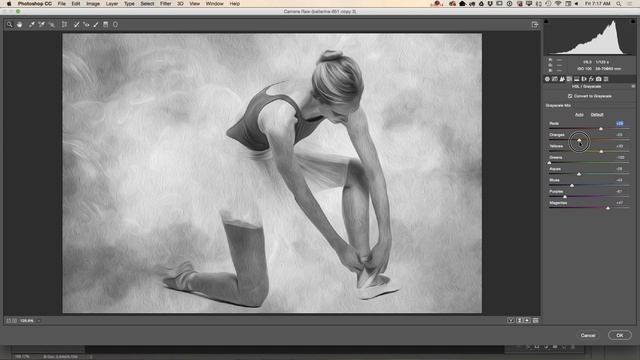
Task: Click the Blues slider handle
Action: (x=572, y=186)
